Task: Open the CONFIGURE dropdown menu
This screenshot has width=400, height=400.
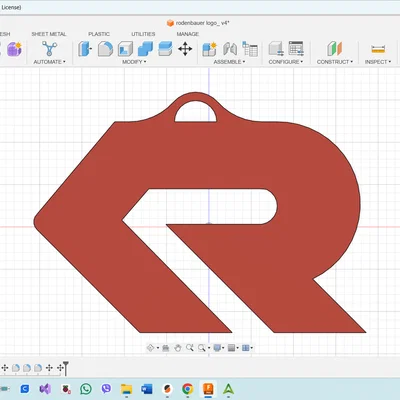Action: 286,62
